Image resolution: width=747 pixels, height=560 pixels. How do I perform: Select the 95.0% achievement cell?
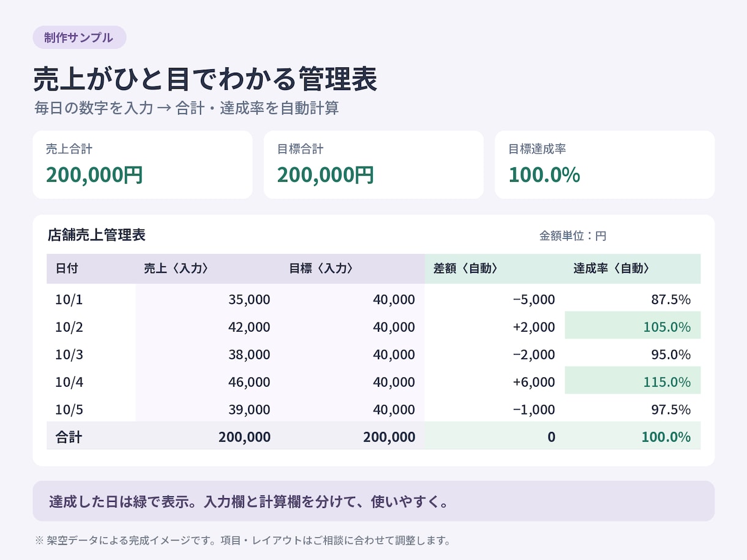pos(633,354)
